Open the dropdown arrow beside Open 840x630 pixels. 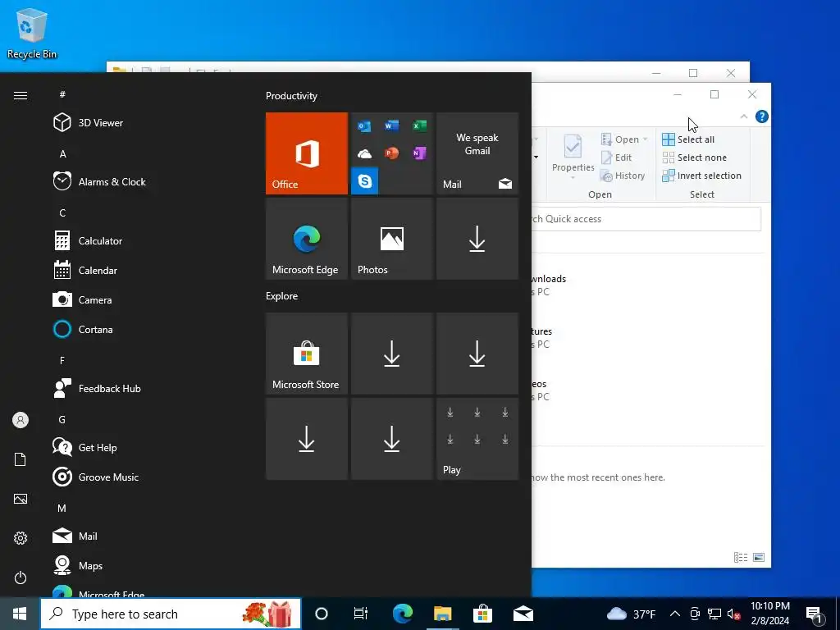[645, 139]
